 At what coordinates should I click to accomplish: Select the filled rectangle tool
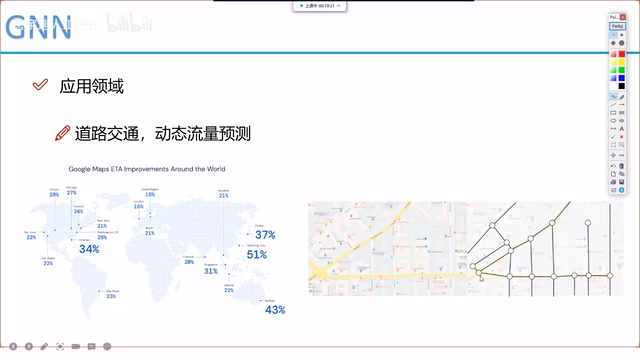pyautogui.click(x=622, y=113)
